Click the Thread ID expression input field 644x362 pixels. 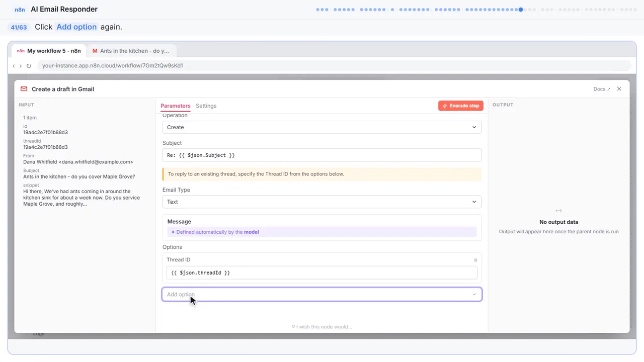coord(322,273)
